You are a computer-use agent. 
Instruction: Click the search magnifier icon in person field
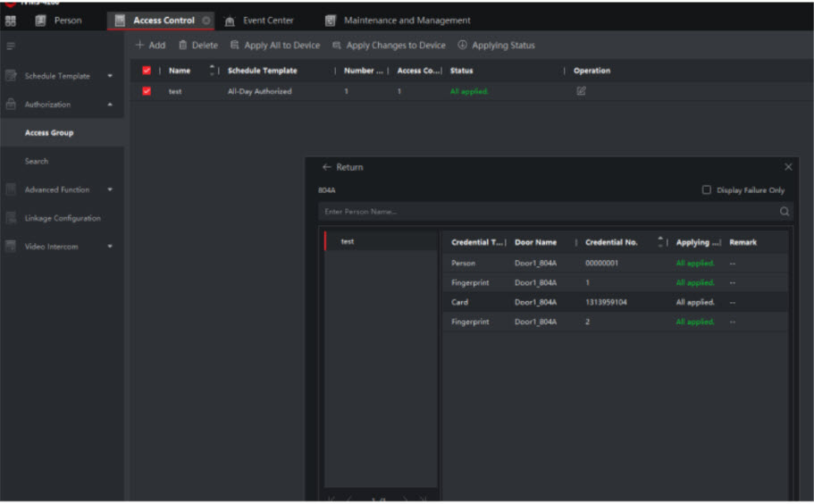coord(785,212)
